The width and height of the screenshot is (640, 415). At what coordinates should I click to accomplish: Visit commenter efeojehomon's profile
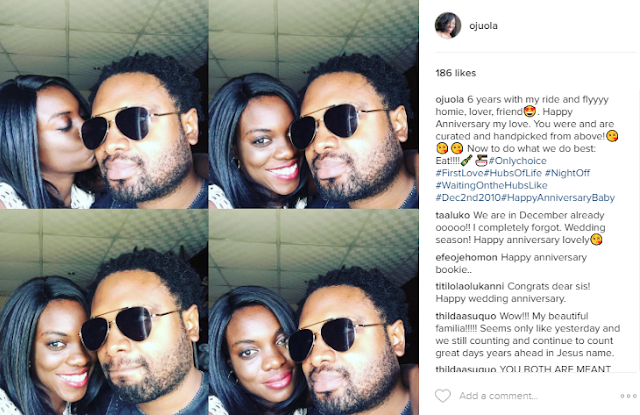[x=466, y=257]
